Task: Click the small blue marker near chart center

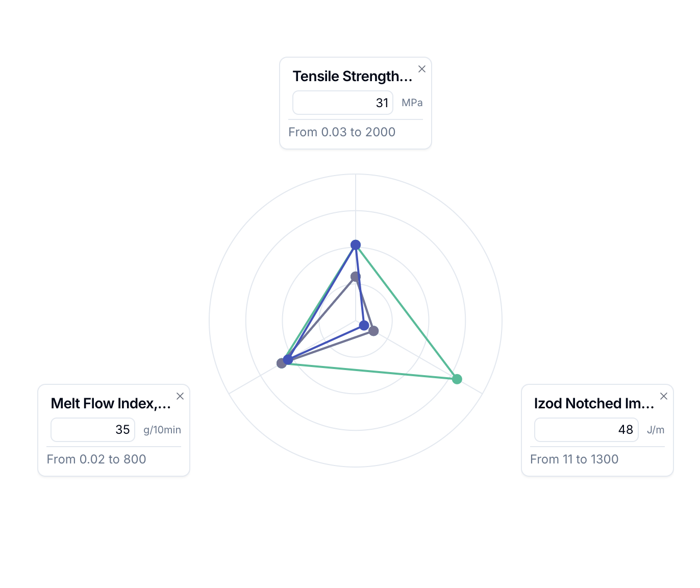Action: (x=363, y=324)
